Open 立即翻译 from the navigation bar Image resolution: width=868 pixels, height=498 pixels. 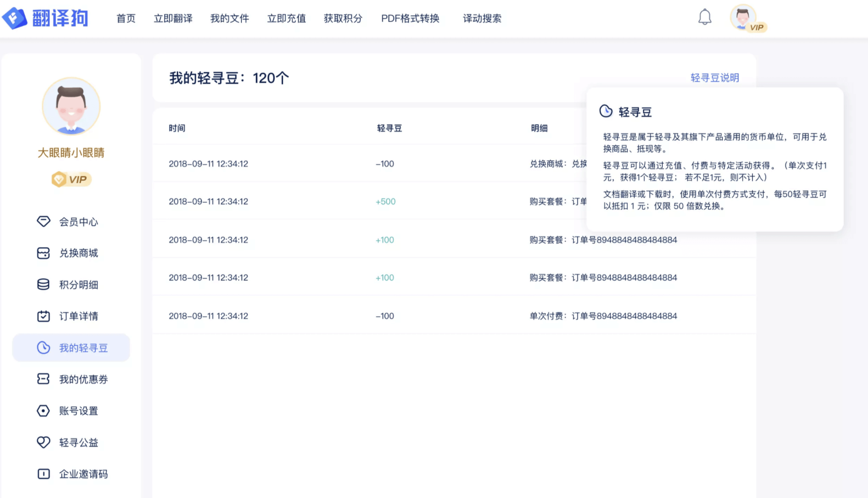[x=173, y=18]
